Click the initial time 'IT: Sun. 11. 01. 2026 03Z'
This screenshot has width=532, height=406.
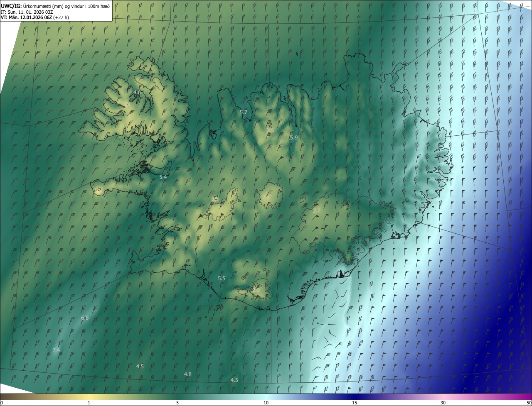click(27, 12)
